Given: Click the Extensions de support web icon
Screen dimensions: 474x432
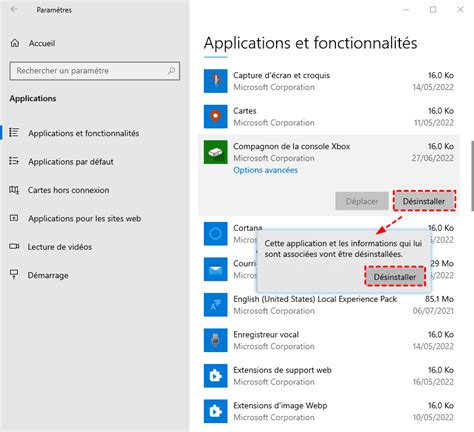Looking at the screenshot, I should coord(216,376).
